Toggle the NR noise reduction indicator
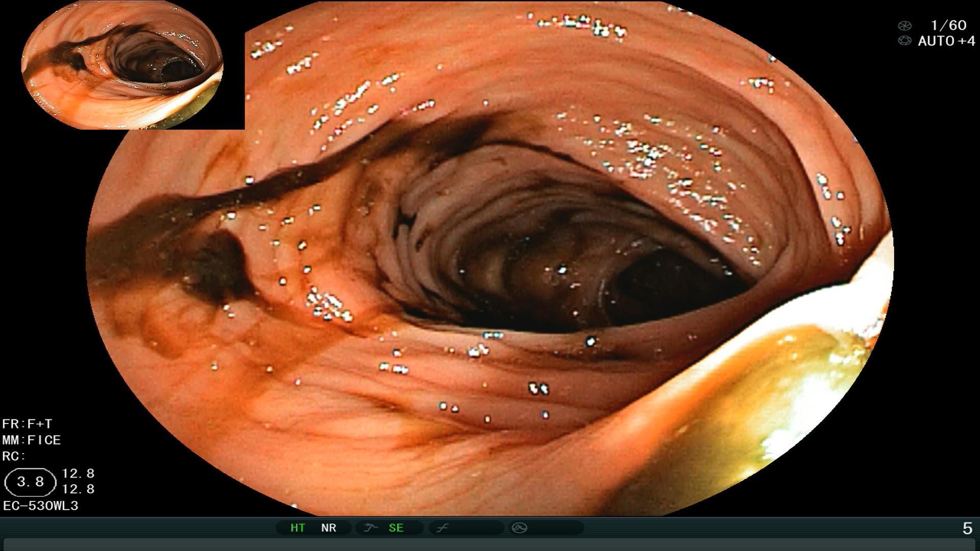Viewport: 980px width, 551px height. 329,528
